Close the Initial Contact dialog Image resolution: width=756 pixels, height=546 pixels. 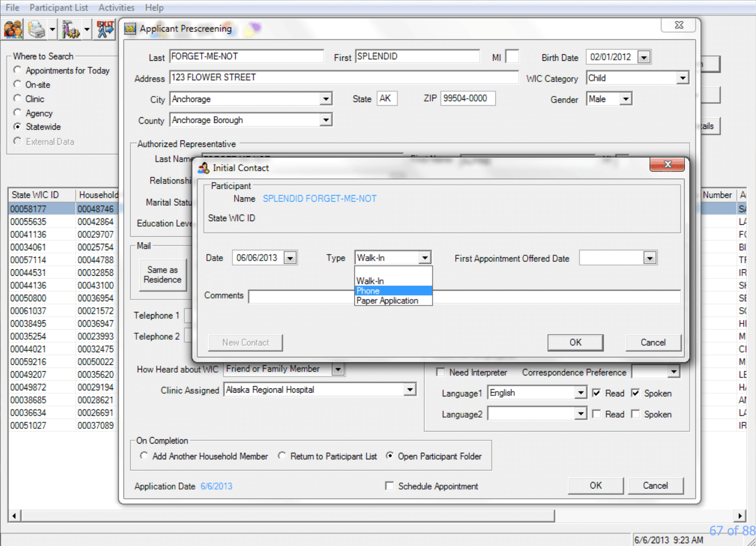click(x=667, y=165)
